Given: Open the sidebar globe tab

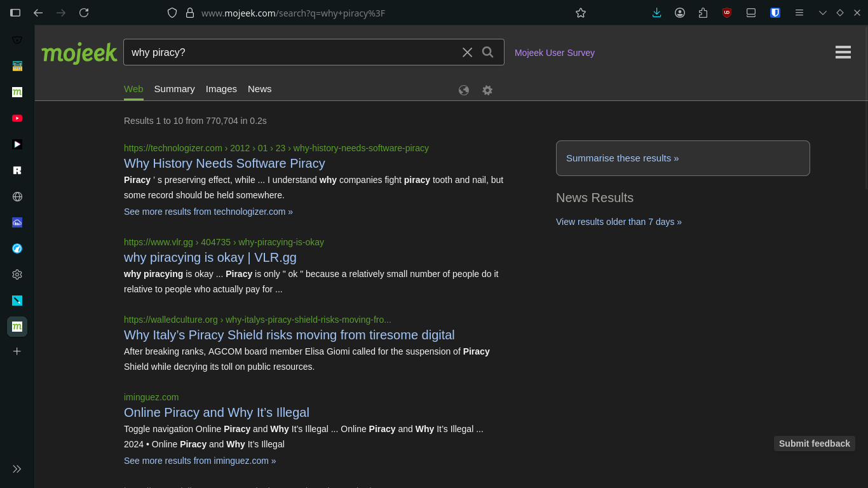Looking at the screenshot, I should click(17, 197).
